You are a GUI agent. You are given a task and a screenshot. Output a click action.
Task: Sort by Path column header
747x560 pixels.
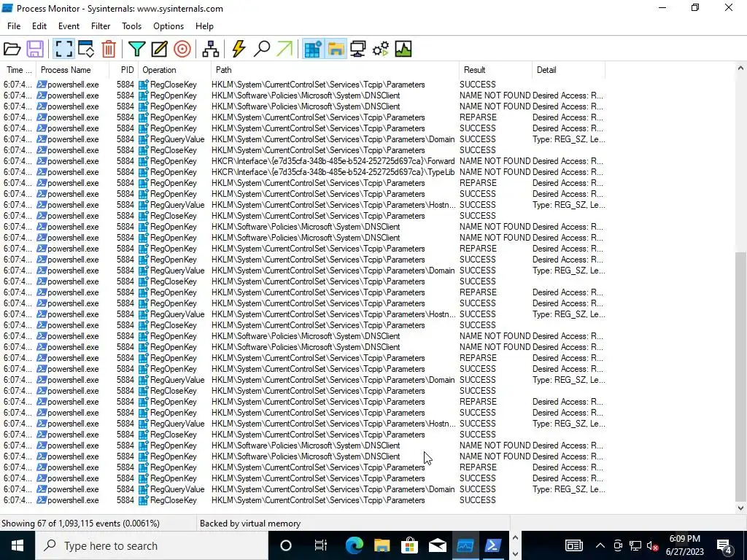tap(335, 69)
